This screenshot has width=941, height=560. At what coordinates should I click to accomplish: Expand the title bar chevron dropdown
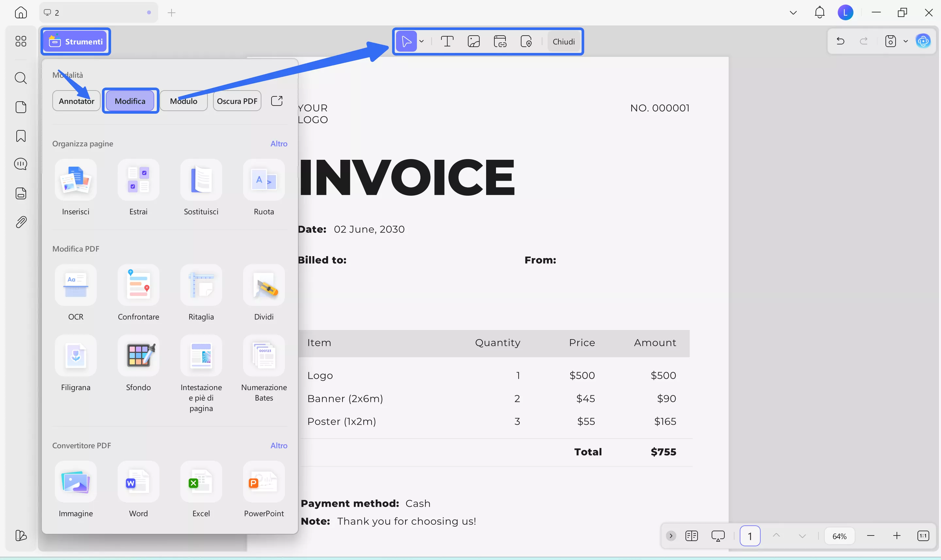tap(793, 13)
